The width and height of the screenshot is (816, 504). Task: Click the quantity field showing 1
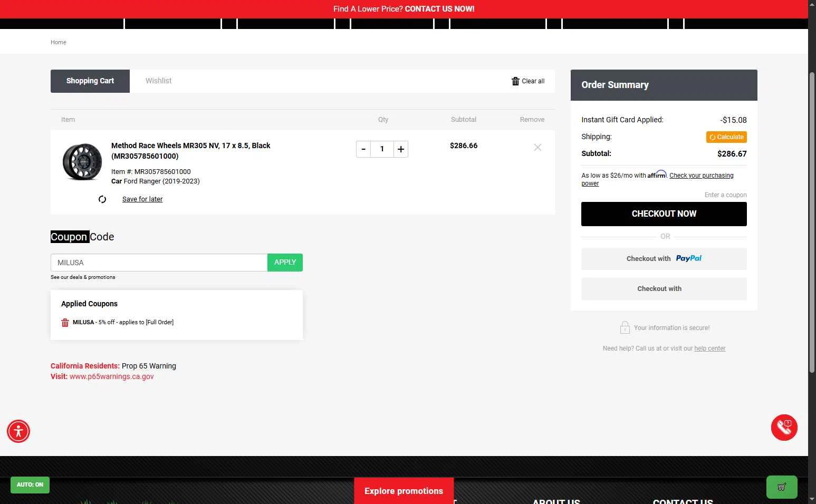pos(382,149)
